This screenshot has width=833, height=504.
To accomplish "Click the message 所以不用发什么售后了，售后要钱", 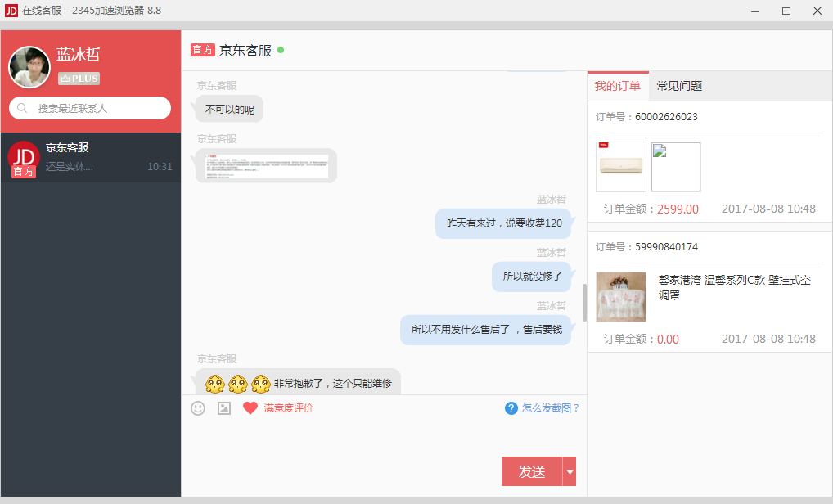I will pos(486,329).
